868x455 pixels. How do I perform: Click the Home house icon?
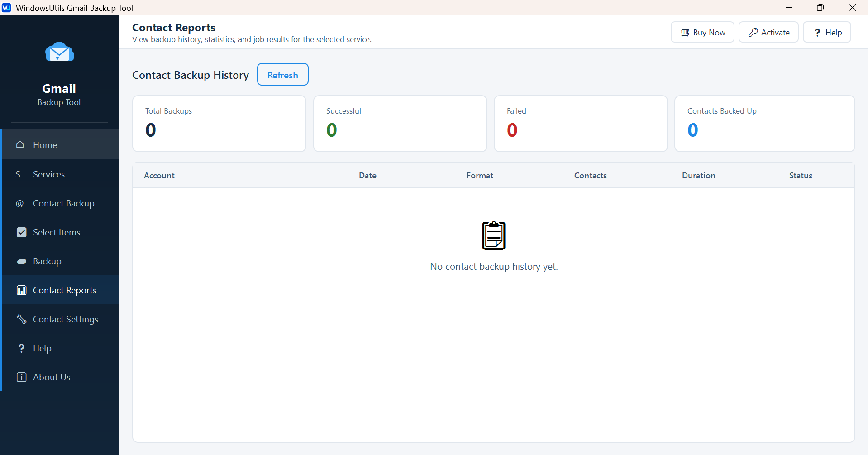pyautogui.click(x=20, y=144)
